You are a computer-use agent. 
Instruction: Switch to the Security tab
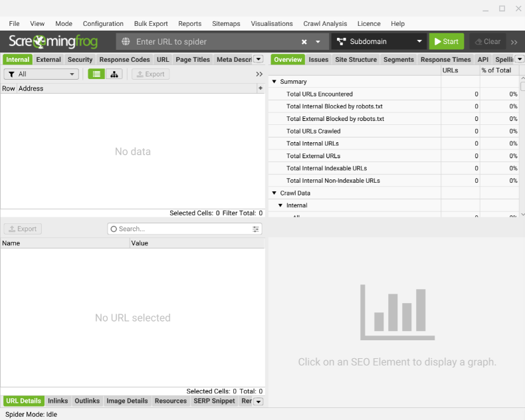(x=80, y=60)
